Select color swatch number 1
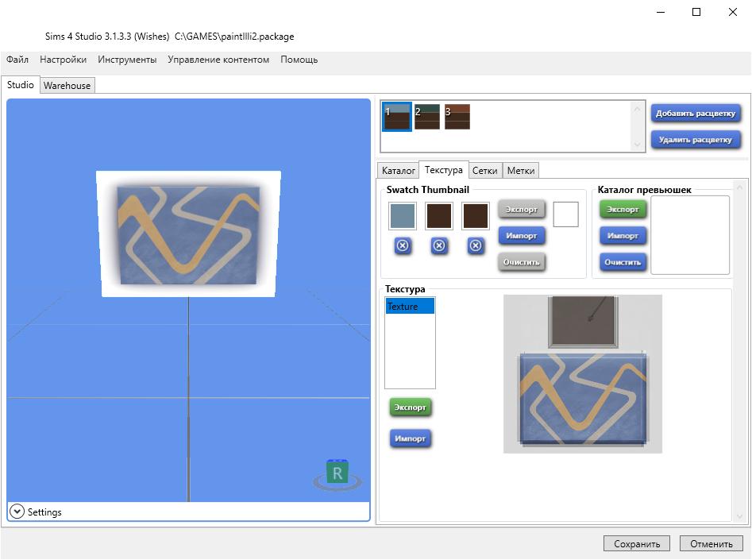This screenshot has width=752, height=560. 397,117
